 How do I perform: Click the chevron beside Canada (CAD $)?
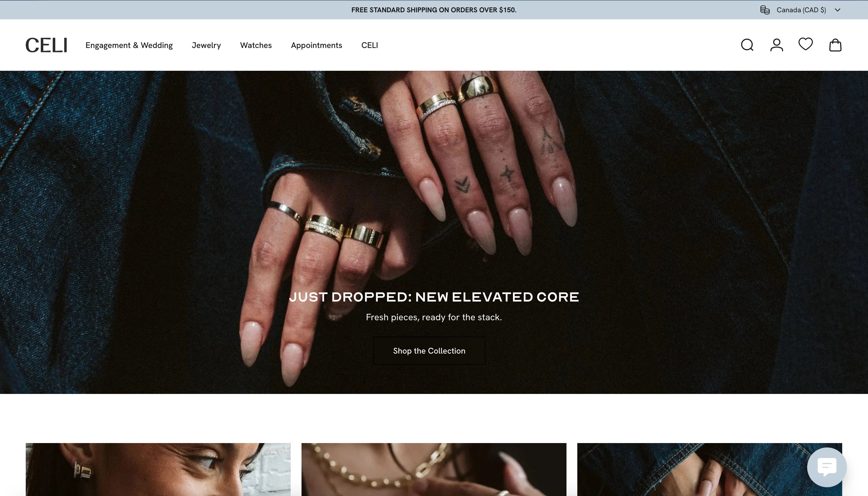click(x=837, y=10)
